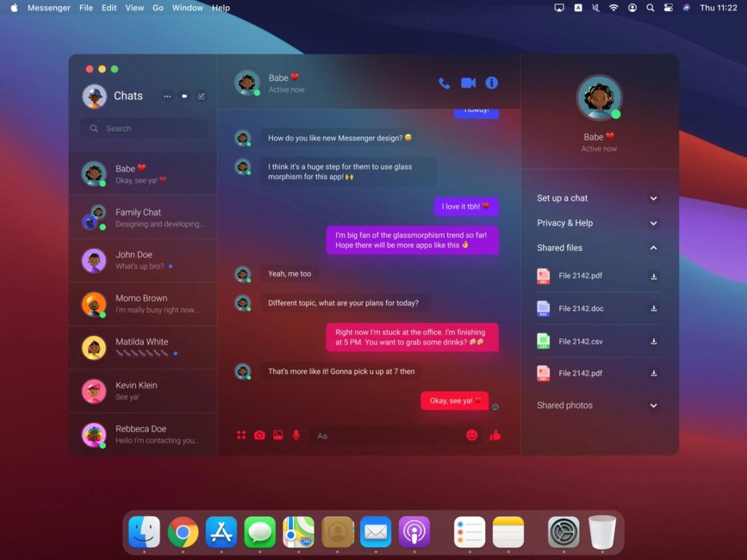Start a voice call with Babe
This screenshot has width=747, height=560.
coord(444,82)
